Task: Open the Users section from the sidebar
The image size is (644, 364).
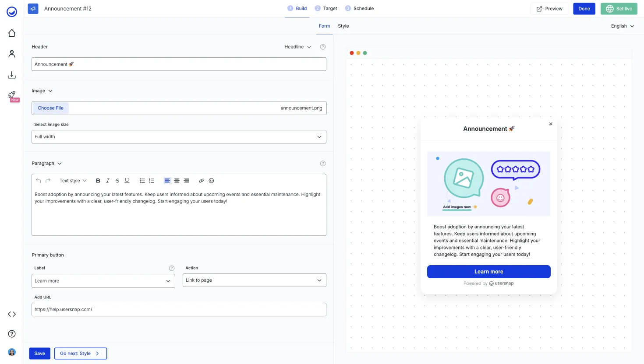Action: coord(12,53)
